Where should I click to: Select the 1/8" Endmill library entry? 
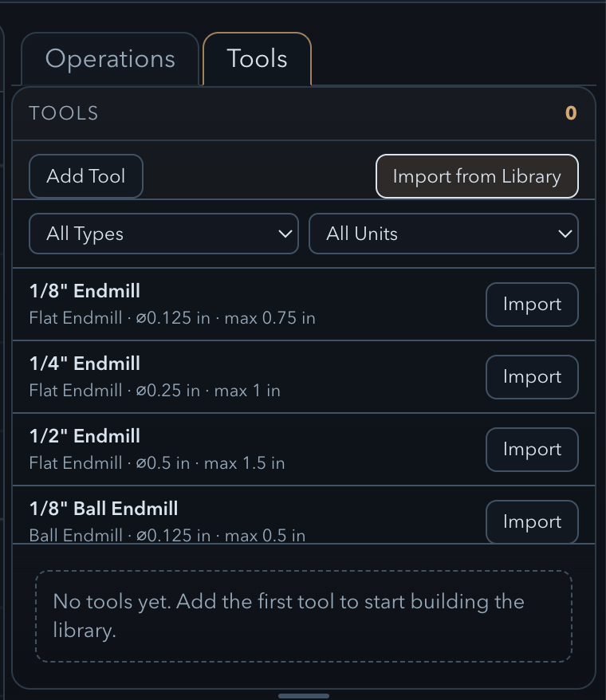(x=239, y=304)
